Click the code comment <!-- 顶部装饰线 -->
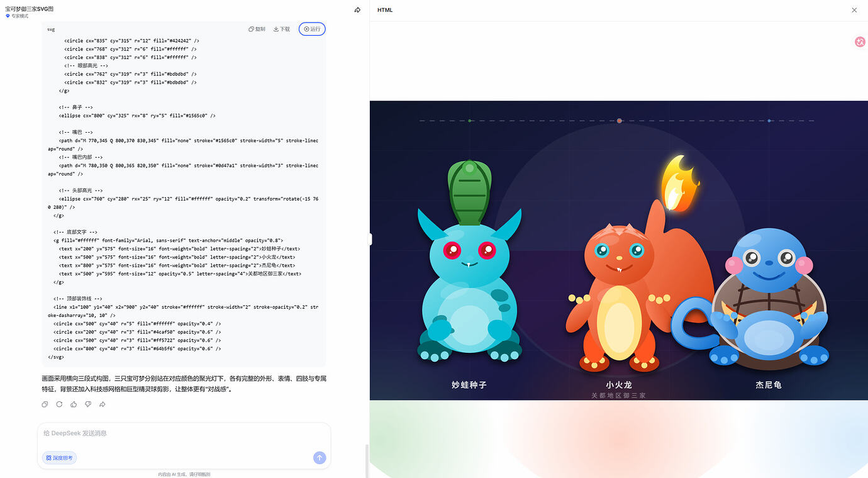The height and width of the screenshot is (478, 868). coord(78,299)
